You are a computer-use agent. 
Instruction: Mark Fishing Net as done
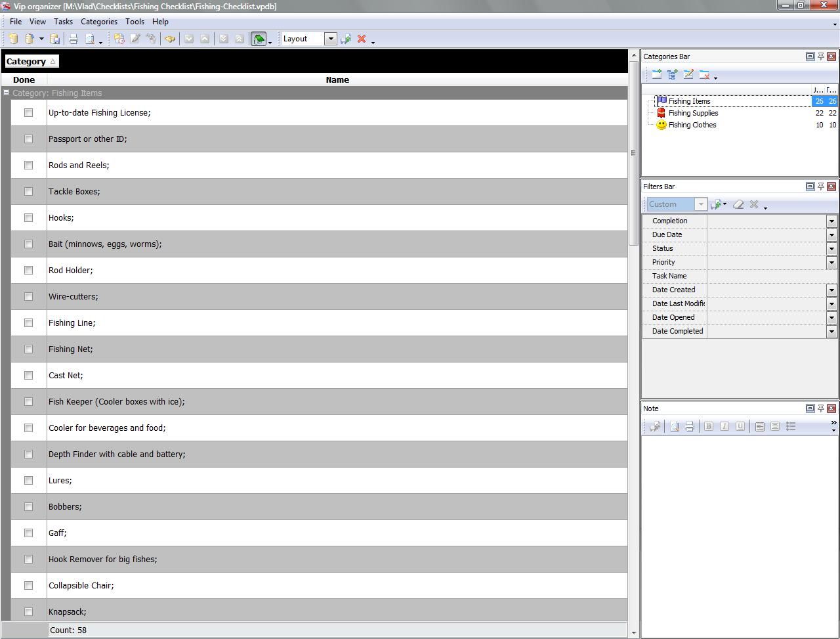click(28, 349)
